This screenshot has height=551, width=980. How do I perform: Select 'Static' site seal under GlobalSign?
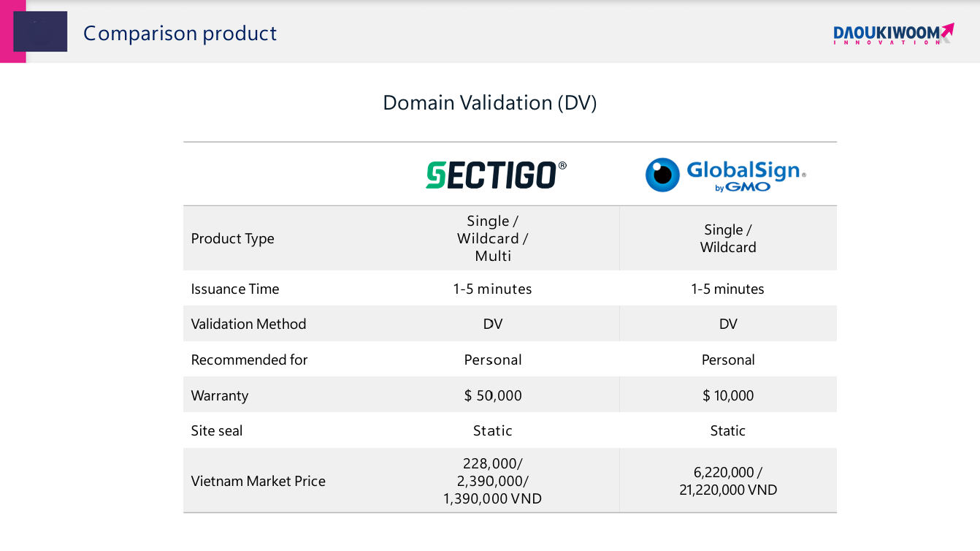728,430
